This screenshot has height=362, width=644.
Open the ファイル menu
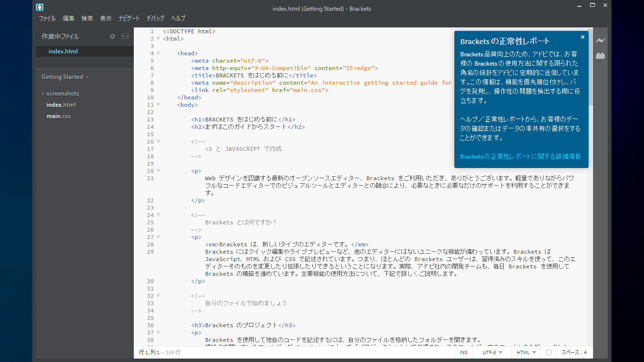pyautogui.click(x=47, y=19)
